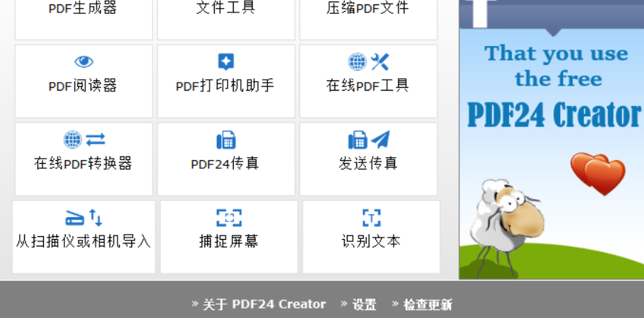This screenshot has height=318, width=644.
Task: Click the paper plane send icon
Action: [x=380, y=140]
